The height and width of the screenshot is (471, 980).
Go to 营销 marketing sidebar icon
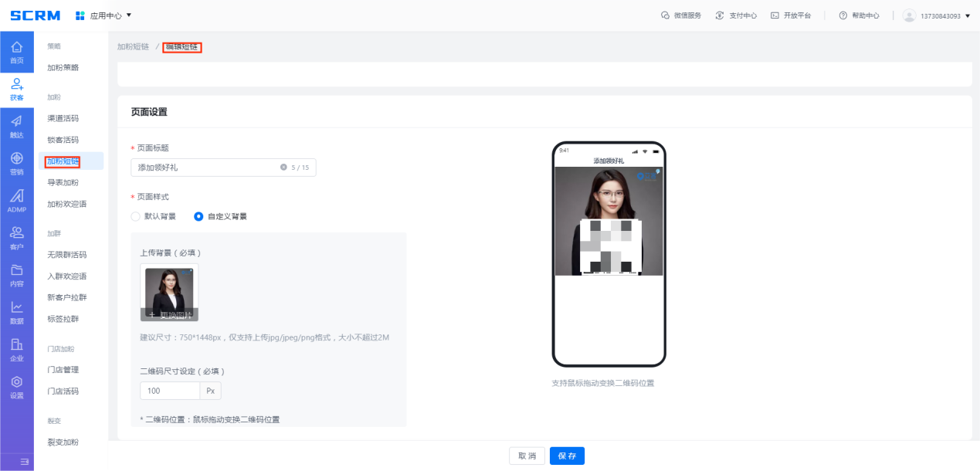point(16,164)
